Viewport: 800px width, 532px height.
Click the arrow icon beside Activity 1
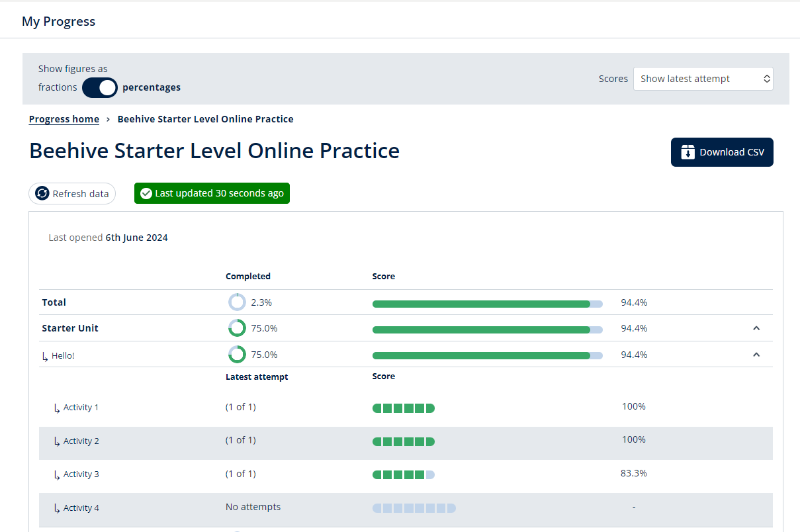point(57,408)
